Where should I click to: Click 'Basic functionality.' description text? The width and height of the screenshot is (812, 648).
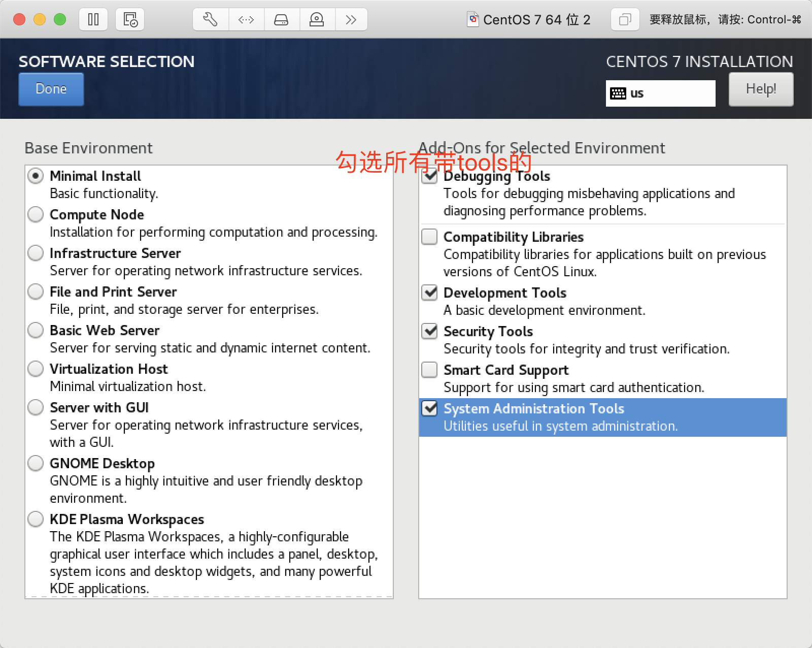click(x=104, y=194)
